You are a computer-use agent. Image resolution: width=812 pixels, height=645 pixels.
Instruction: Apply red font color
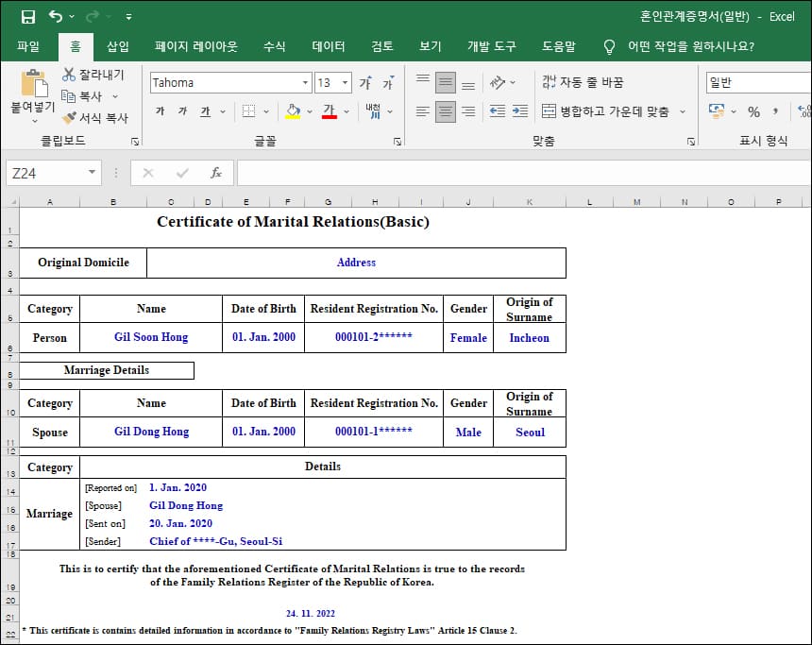click(x=330, y=110)
